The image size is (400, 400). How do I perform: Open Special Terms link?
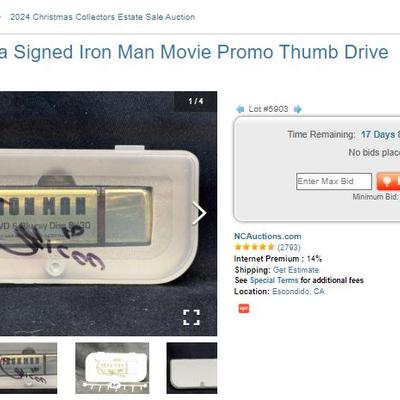274,280
